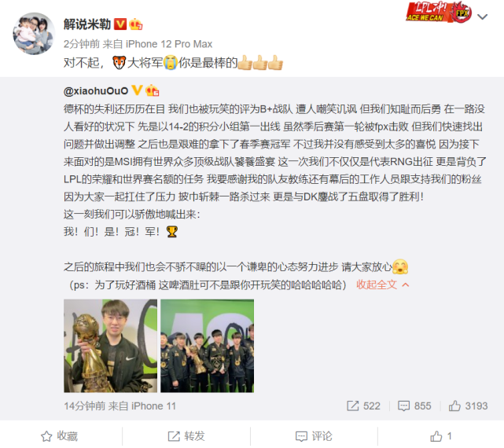Open the team group photo thumbnail
504x448 pixels.
(208, 346)
